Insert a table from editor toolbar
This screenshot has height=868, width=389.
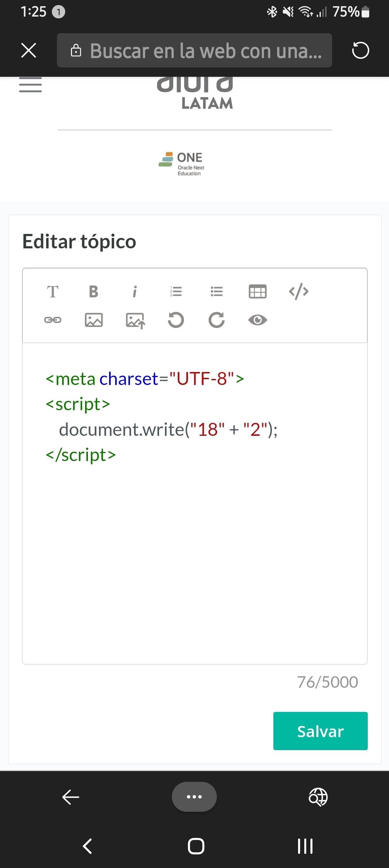click(x=258, y=292)
